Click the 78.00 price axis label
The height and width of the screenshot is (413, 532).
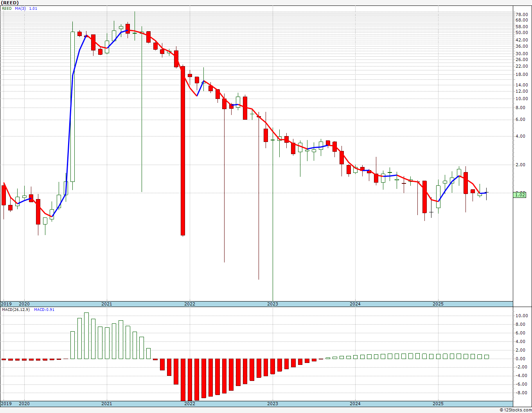[522, 14]
